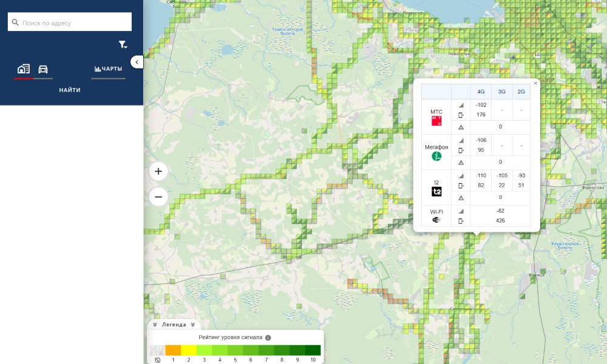Click the t2 black operator logo
Viewport: 607px width, 364px height.
[x=436, y=192]
